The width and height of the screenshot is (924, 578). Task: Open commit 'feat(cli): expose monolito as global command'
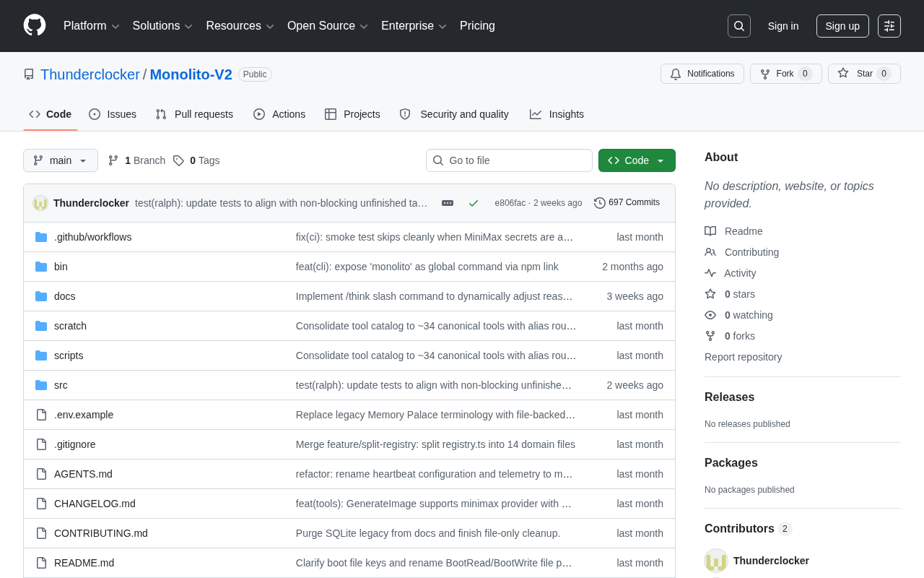(x=427, y=267)
